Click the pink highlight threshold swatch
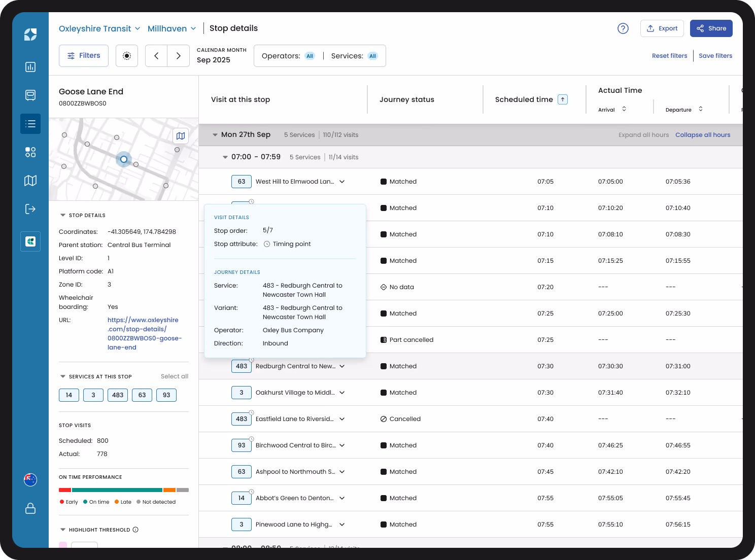The image size is (755, 560). (x=63, y=545)
